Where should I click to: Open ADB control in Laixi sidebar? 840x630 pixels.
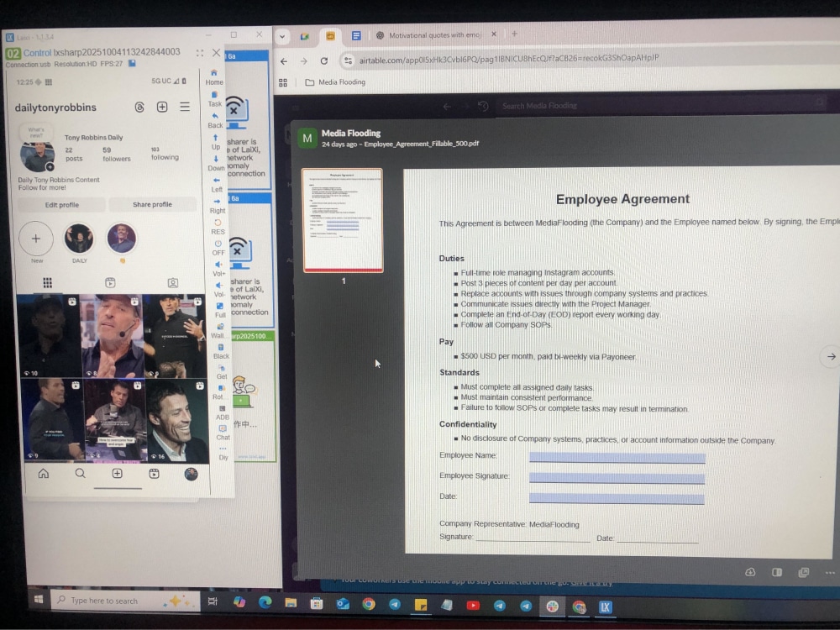coord(223,412)
